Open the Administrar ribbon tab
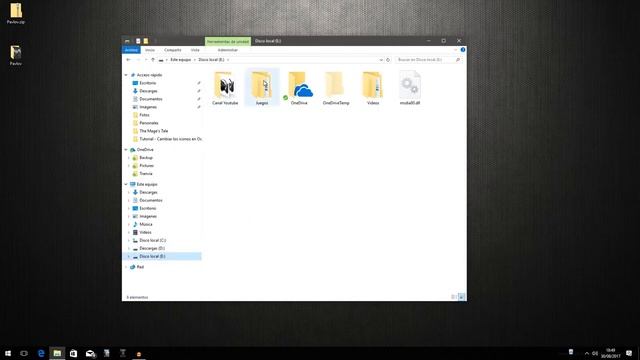The width and height of the screenshot is (640, 360). click(x=227, y=50)
